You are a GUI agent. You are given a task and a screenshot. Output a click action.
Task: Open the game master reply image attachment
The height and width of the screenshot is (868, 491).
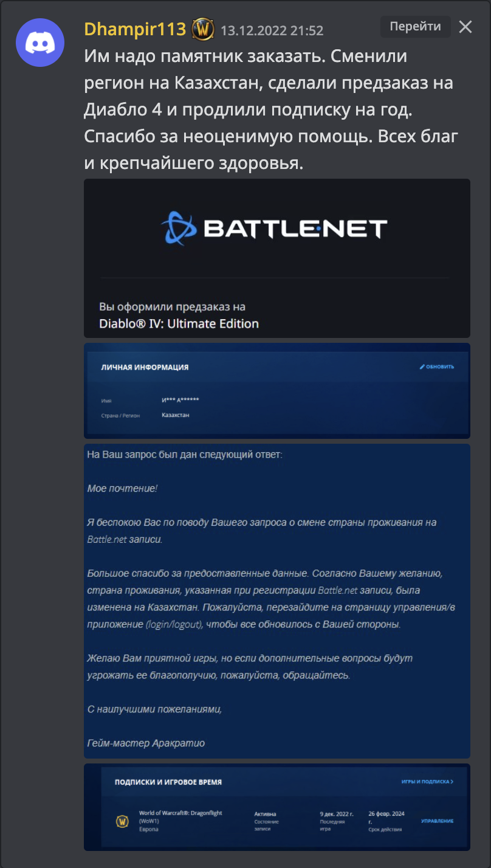click(x=277, y=601)
